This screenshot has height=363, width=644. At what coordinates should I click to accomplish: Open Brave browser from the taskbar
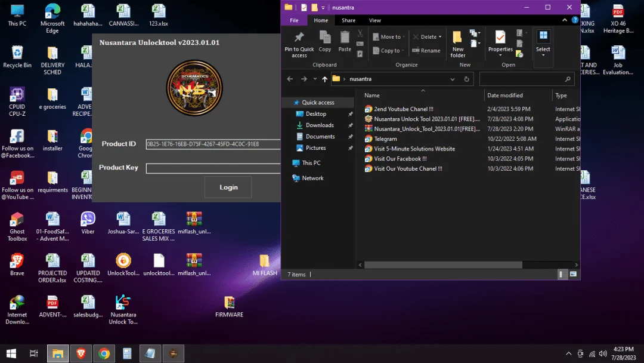tap(81, 353)
